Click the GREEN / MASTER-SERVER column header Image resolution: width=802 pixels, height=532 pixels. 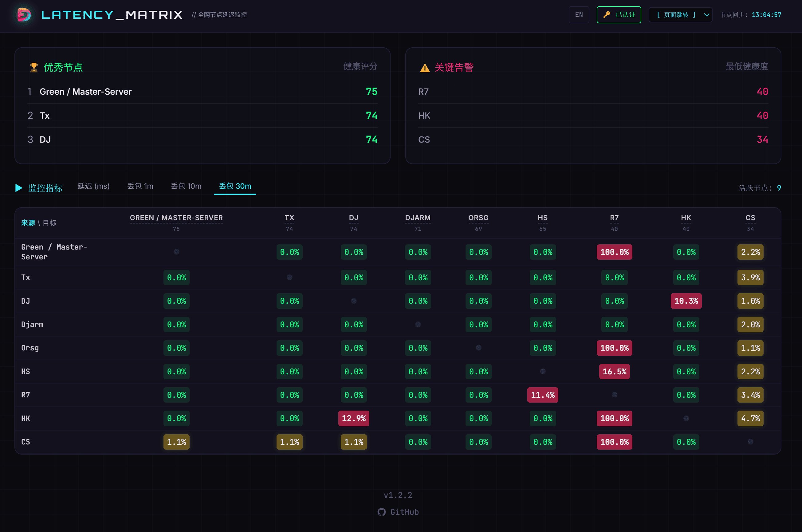point(176,218)
